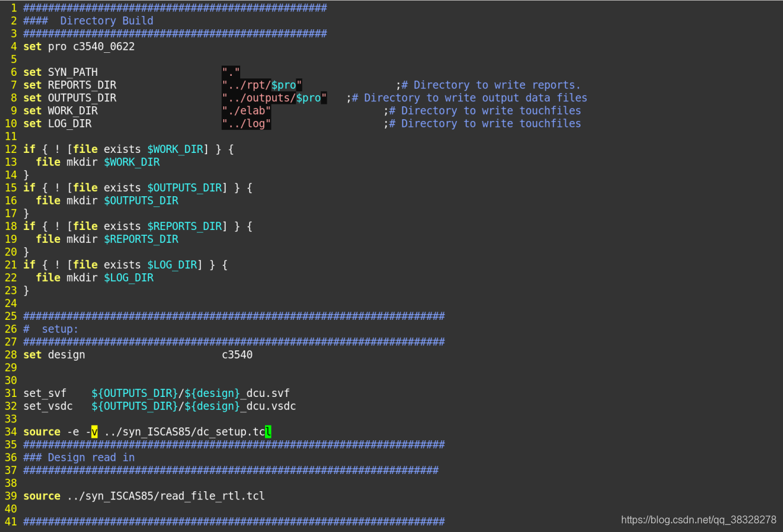Click "LOG_DIR" in its set statement
This screenshot has width=783, height=532.
pos(69,123)
